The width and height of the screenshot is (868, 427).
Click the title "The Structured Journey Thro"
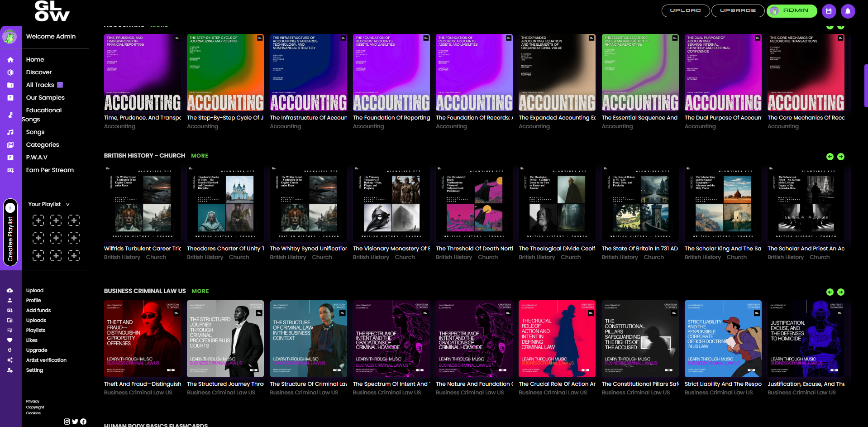225,384
